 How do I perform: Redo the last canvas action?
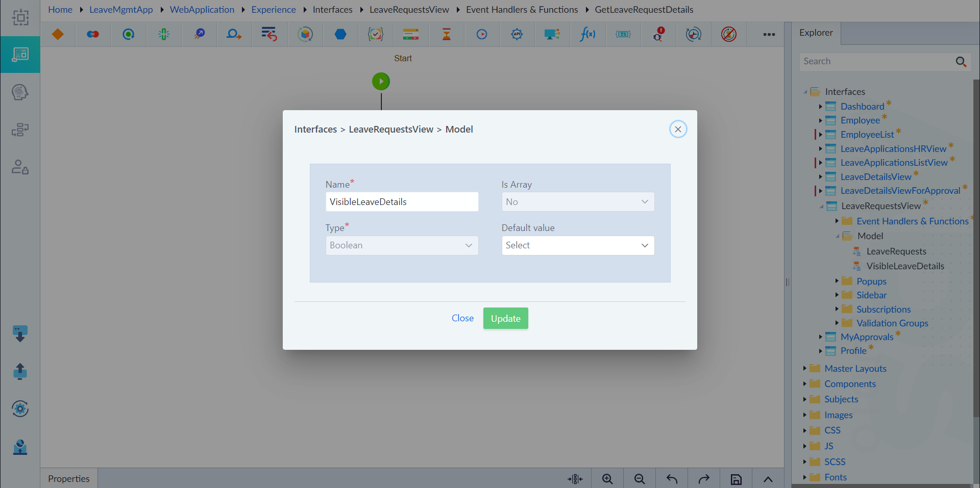point(704,479)
